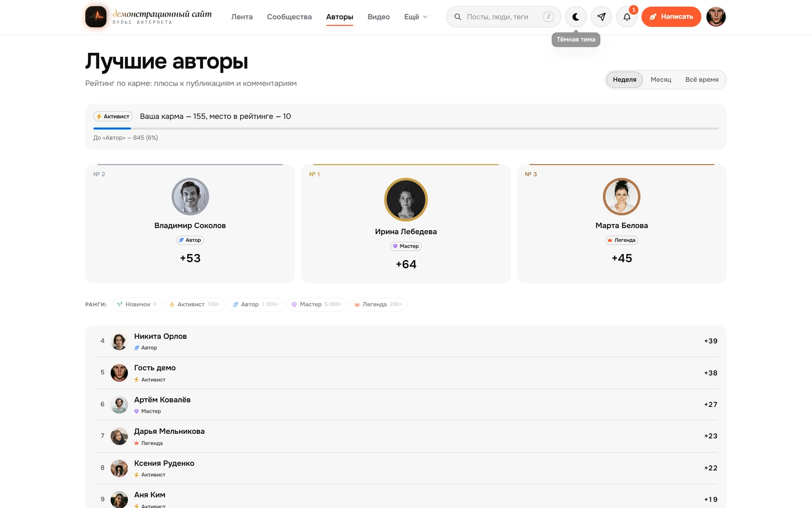The image size is (812, 508).
Task: Select the Авторы tab
Action: 340,17
